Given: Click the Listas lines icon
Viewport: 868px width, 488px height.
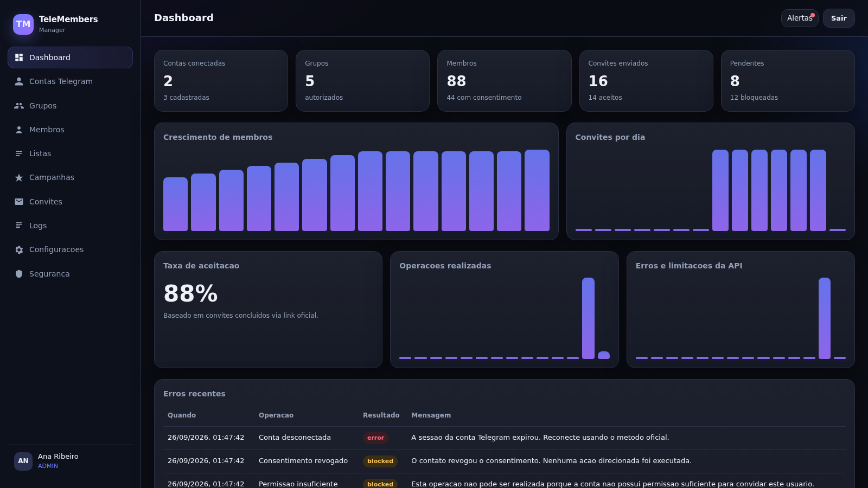Looking at the screenshot, I should tap(19, 153).
